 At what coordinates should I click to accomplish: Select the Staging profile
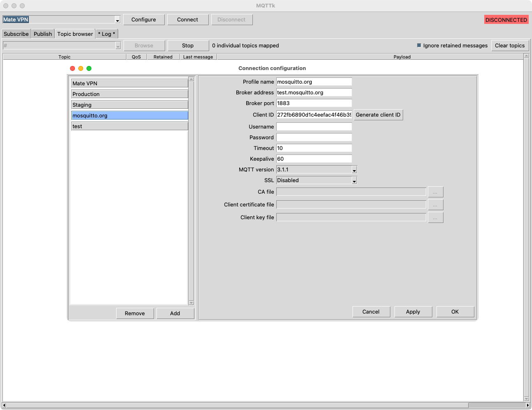(x=130, y=105)
